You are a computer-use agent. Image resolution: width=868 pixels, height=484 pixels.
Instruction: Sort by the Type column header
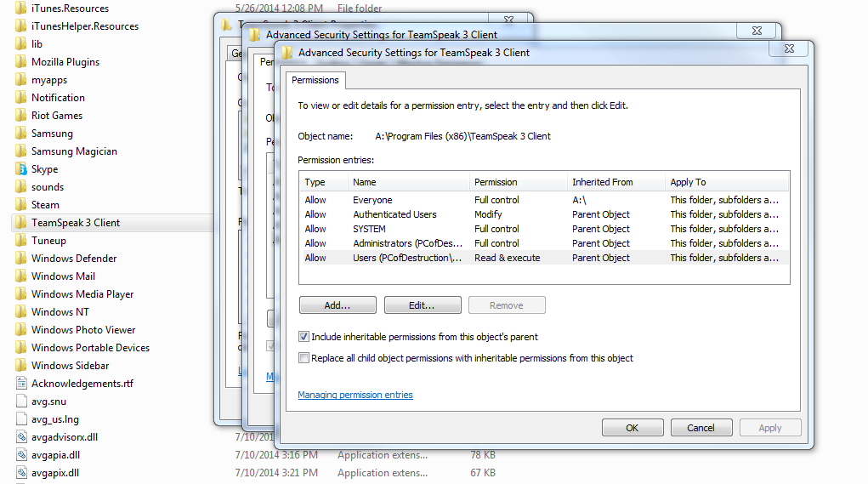click(324, 182)
